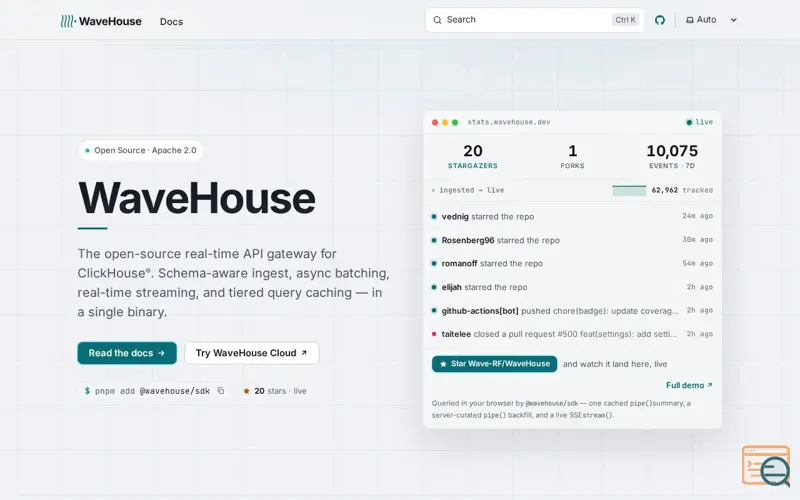Screen dimensions: 800x500
Task: Select the vednig starred the repo row
Action: click(572, 216)
